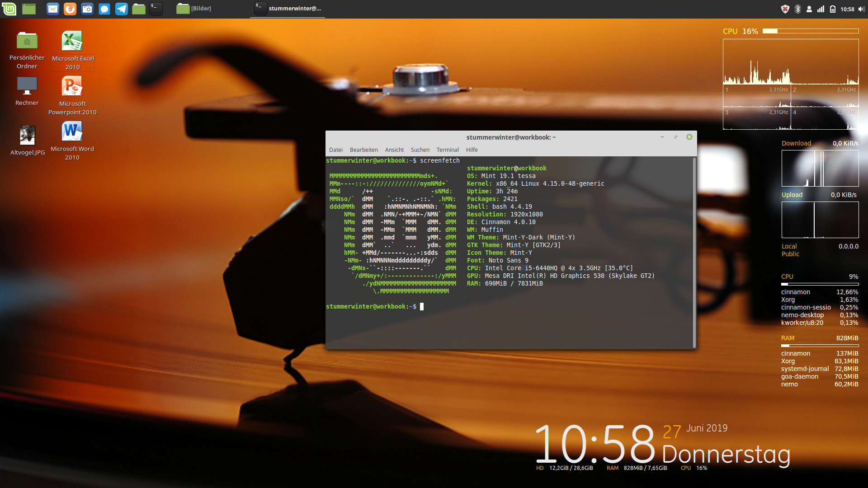This screenshot has height=488, width=868.
Task: Open the Datei menu in terminal
Action: click(x=335, y=150)
